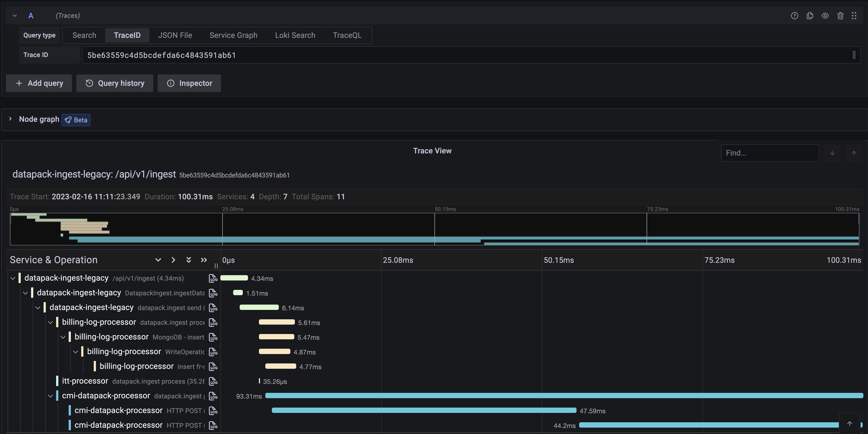Image resolution: width=868 pixels, height=434 pixels.
Task: Toggle query A visibility eye icon
Action: pyautogui.click(x=825, y=16)
